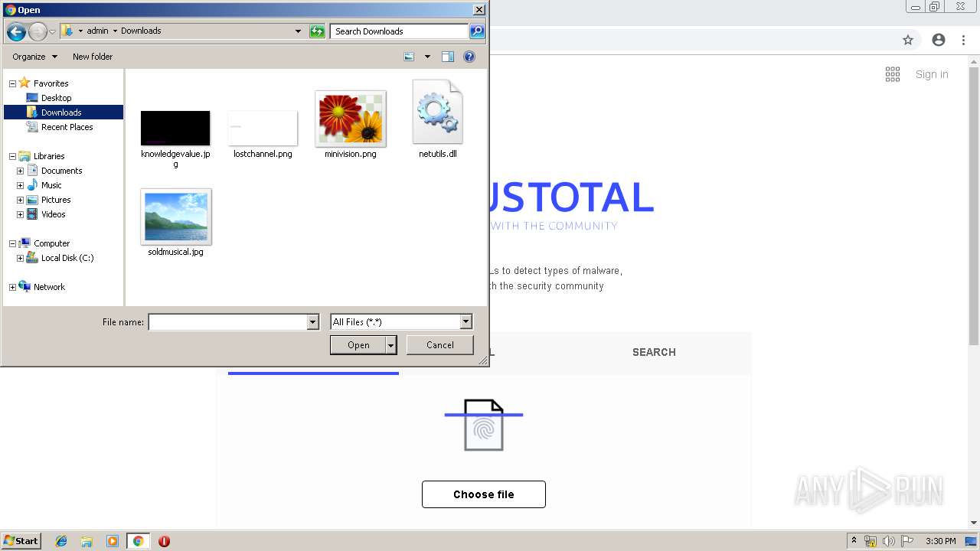Open the Action Center flag icon

pyautogui.click(x=907, y=541)
